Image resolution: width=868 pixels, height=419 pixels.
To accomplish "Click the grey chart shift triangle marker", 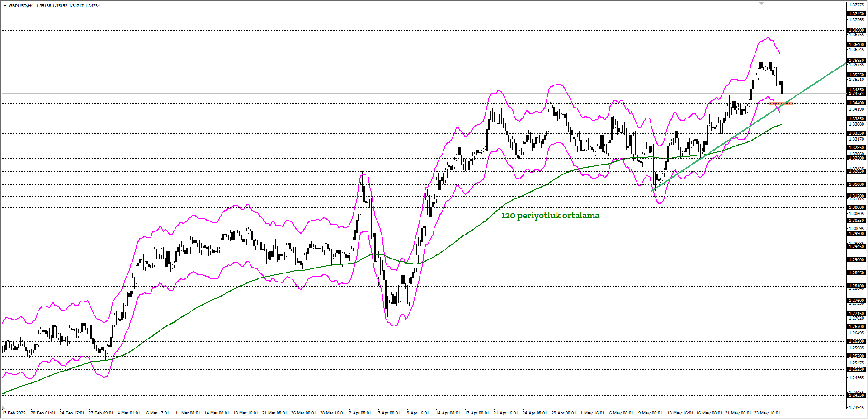I will (761, 3).
